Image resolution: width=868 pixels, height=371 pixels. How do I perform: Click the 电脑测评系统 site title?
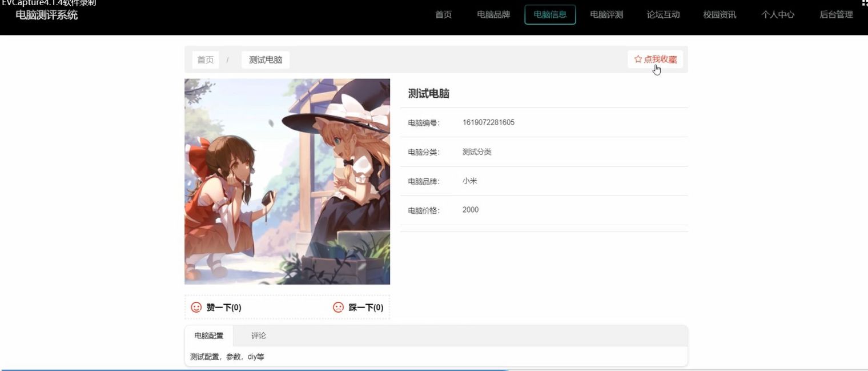pos(47,15)
